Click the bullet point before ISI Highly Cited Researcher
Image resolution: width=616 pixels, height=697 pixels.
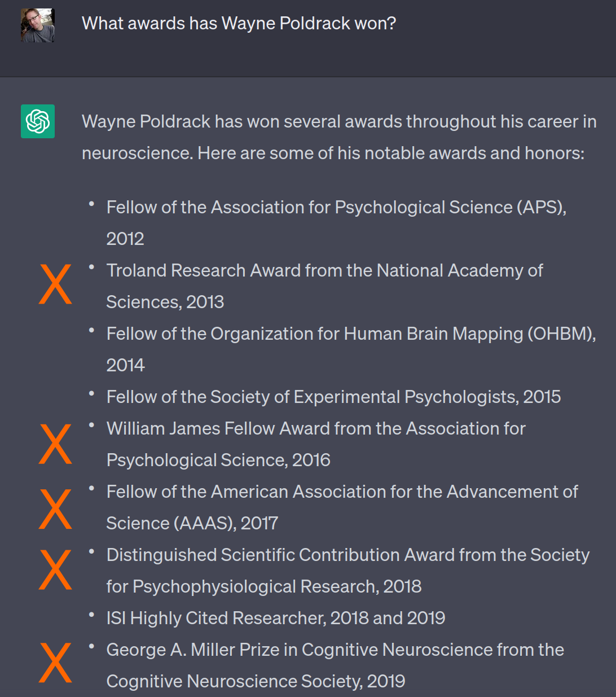click(91, 615)
